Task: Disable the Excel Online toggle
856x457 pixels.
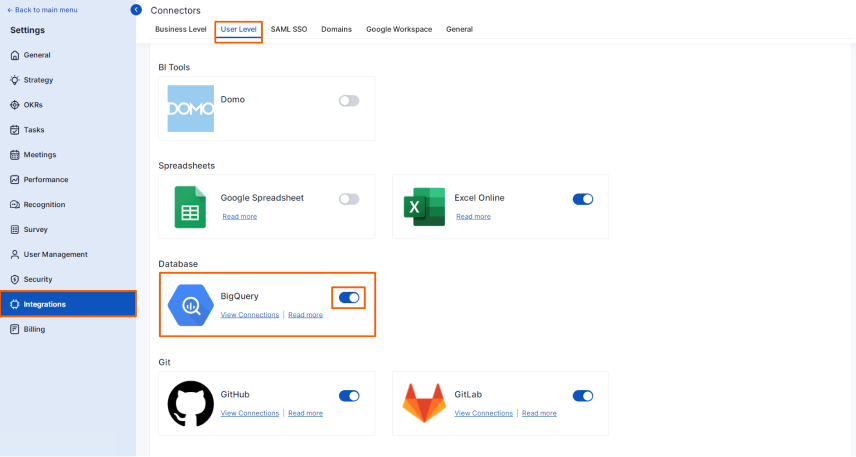Action: click(x=582, y=199)
